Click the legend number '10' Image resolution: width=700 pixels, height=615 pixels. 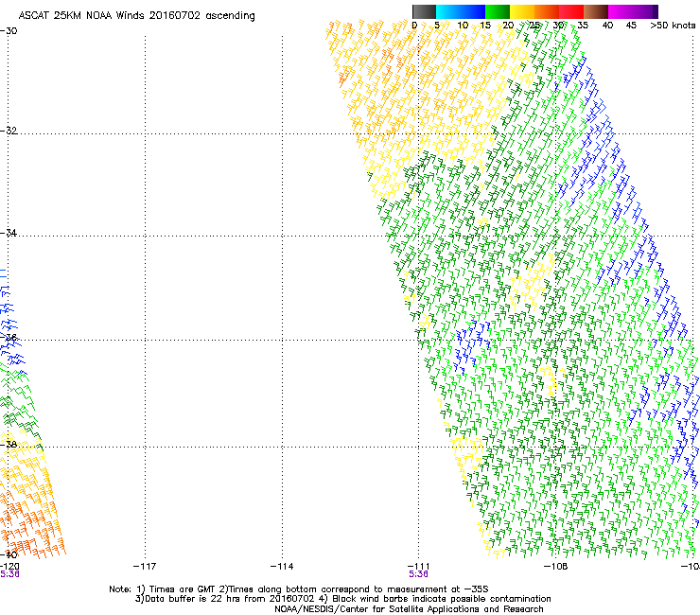463,26
